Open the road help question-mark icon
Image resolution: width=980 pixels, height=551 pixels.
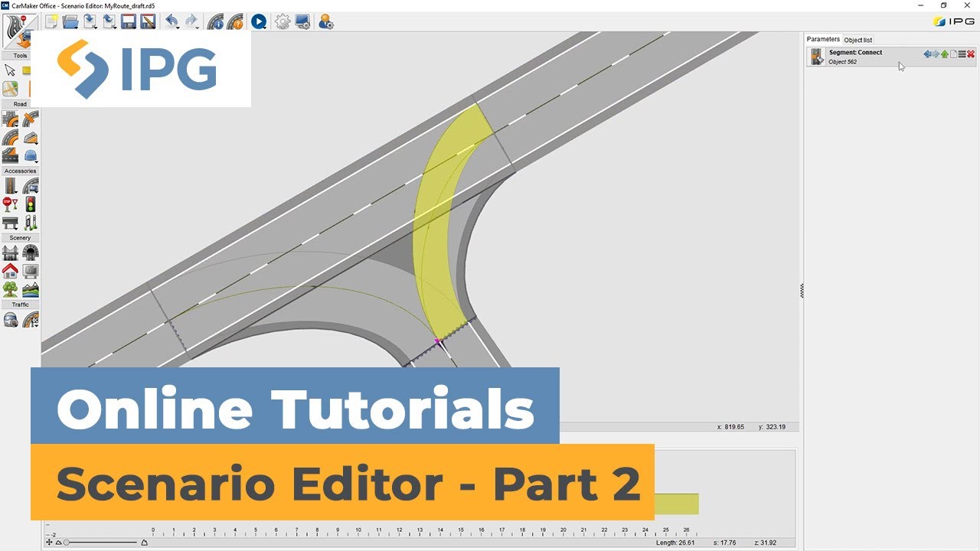click(236, 21)
